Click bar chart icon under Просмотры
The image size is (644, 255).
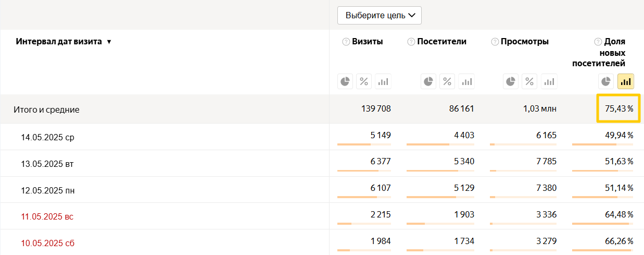pos(549,81)
